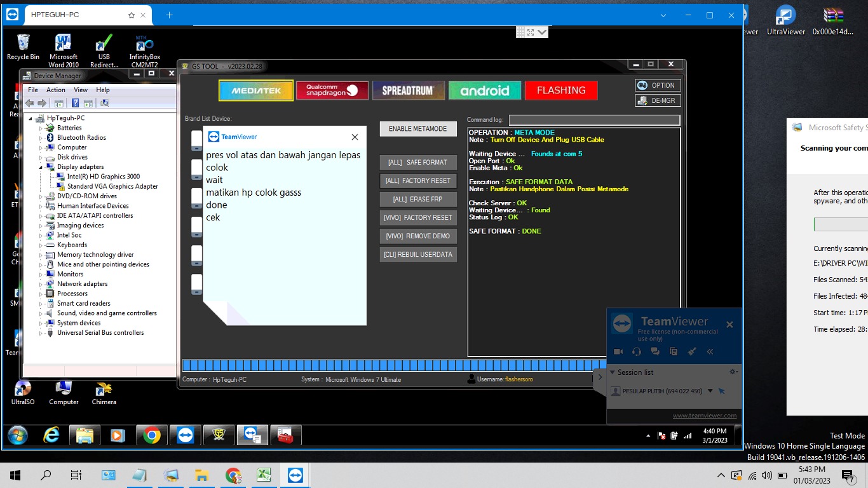Open PESULAP PUTIH session dropdown arrow
Screen dimensions: 868x488
coord(710,391)
